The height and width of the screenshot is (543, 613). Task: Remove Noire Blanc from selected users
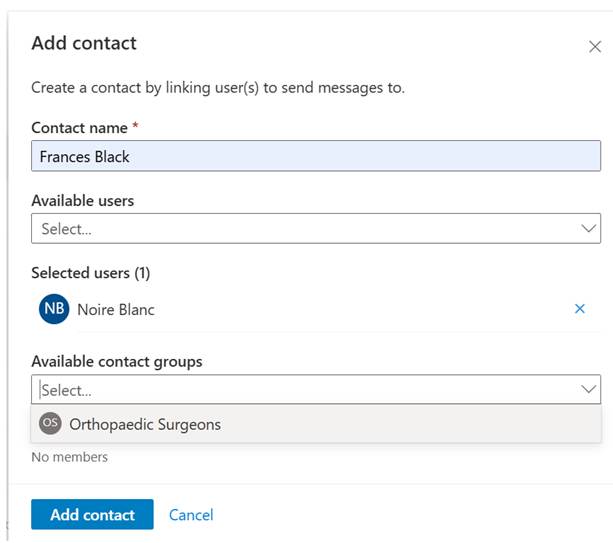[579, 309]
